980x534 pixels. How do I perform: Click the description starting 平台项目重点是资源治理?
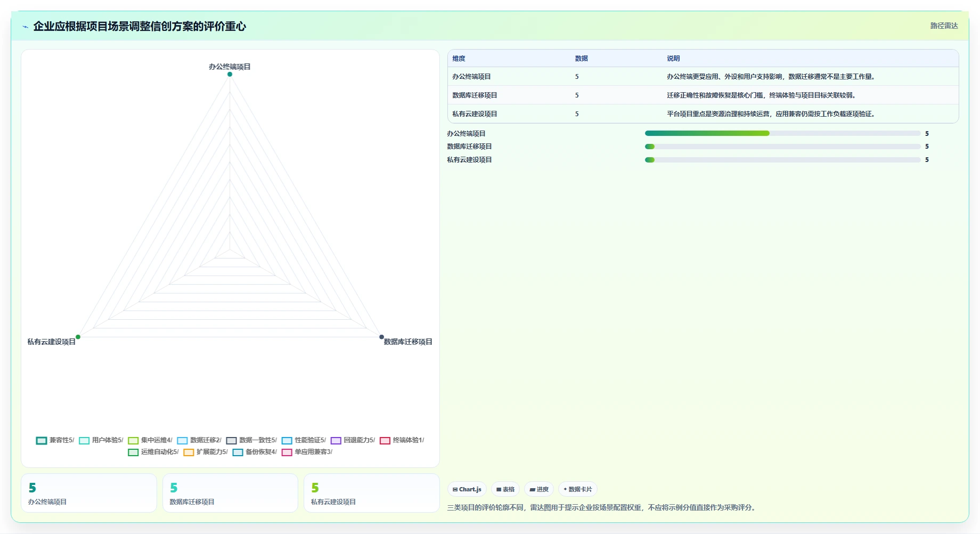(772, 114)
